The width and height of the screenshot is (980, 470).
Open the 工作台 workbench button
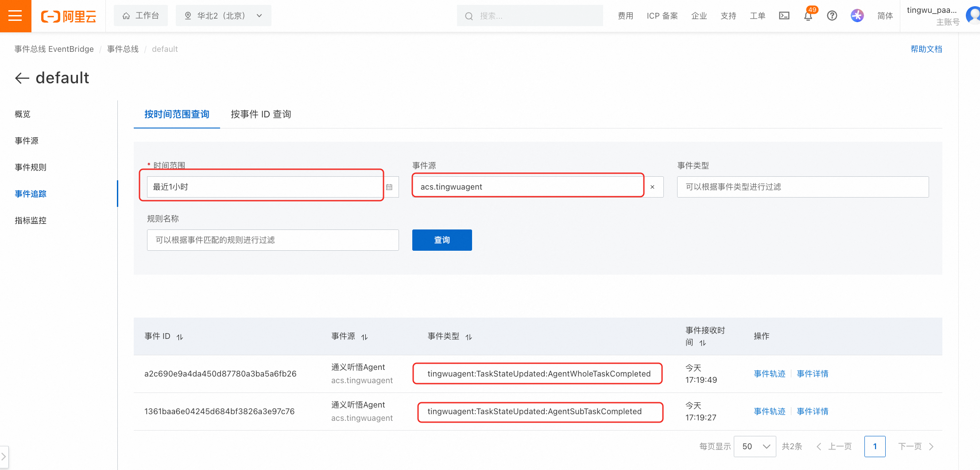[141, 16]
